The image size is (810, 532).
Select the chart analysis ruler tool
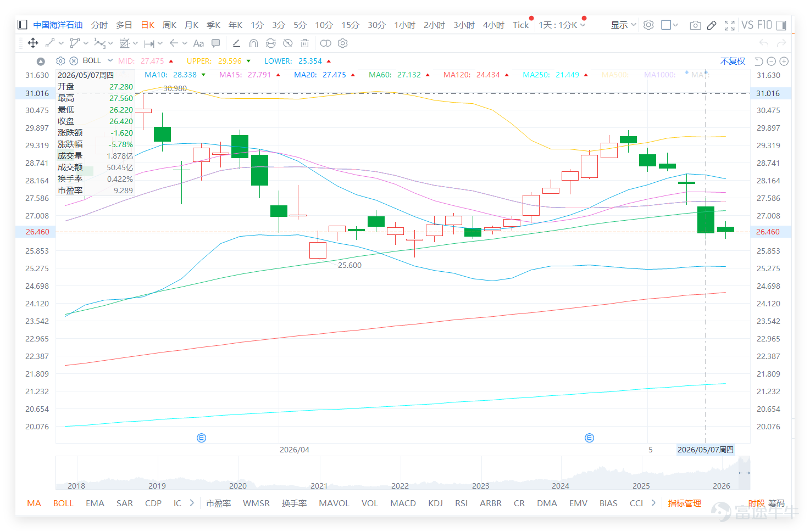pos(125,43)
